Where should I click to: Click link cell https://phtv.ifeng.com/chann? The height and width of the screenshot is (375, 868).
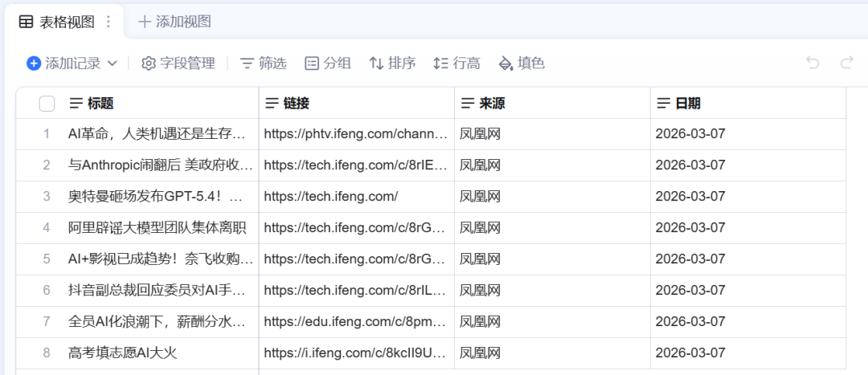357,134
